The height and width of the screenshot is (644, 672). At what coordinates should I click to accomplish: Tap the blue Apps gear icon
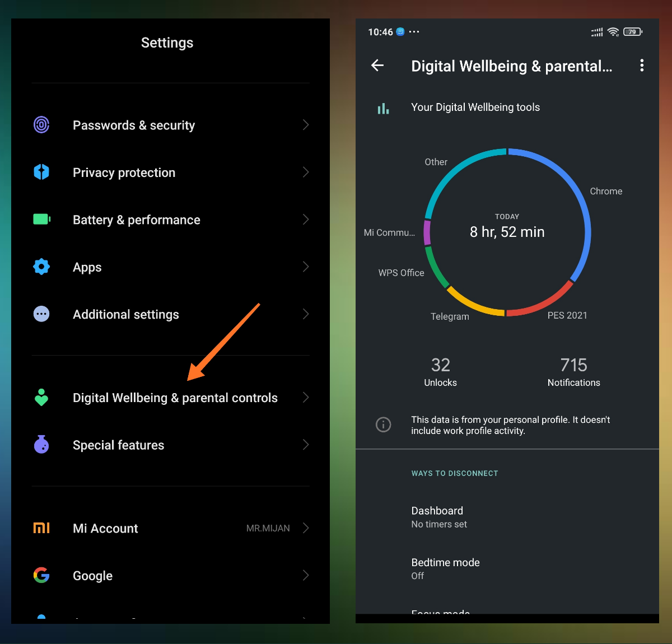pyautogui.click(x=41, y=267)
